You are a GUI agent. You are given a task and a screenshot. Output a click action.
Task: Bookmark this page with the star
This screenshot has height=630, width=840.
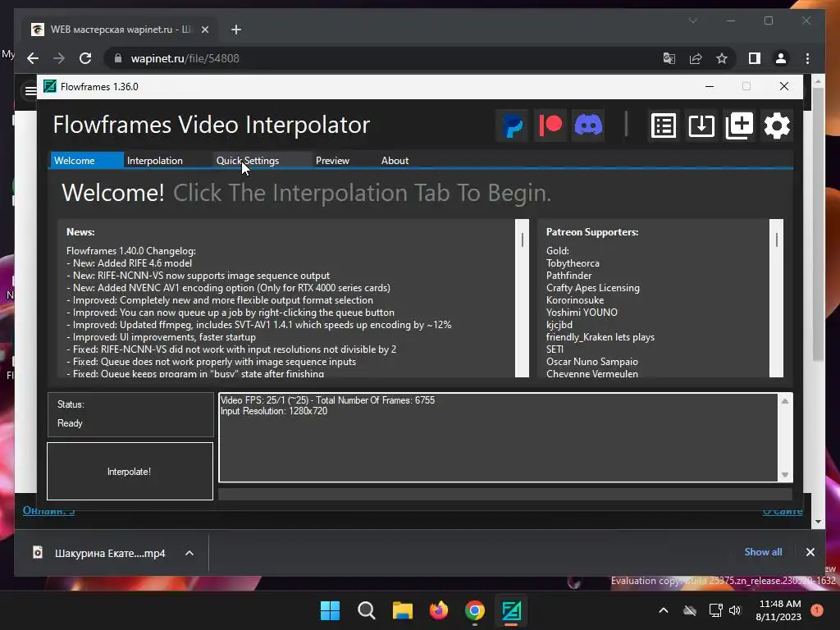click(722, 58)
